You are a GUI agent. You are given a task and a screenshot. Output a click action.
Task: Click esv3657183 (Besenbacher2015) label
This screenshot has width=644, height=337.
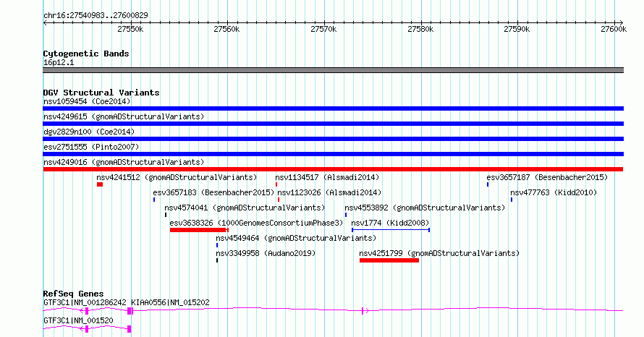coord(213,192)
